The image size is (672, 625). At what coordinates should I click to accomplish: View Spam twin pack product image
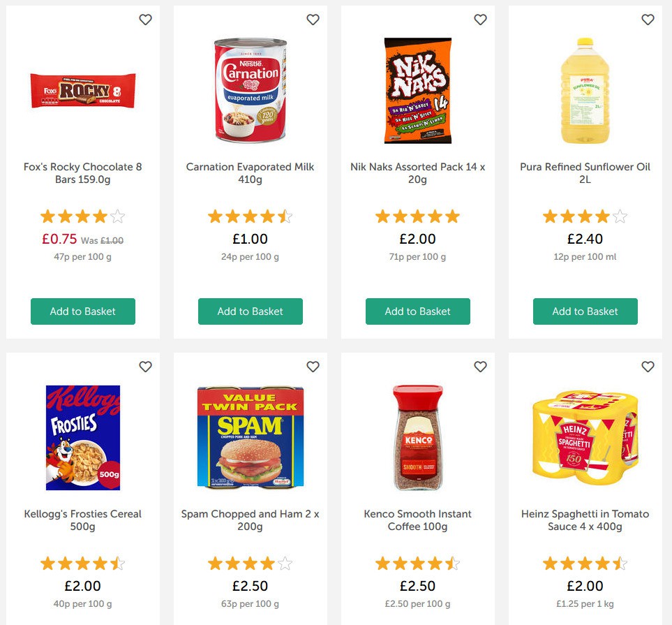[251, 437]
